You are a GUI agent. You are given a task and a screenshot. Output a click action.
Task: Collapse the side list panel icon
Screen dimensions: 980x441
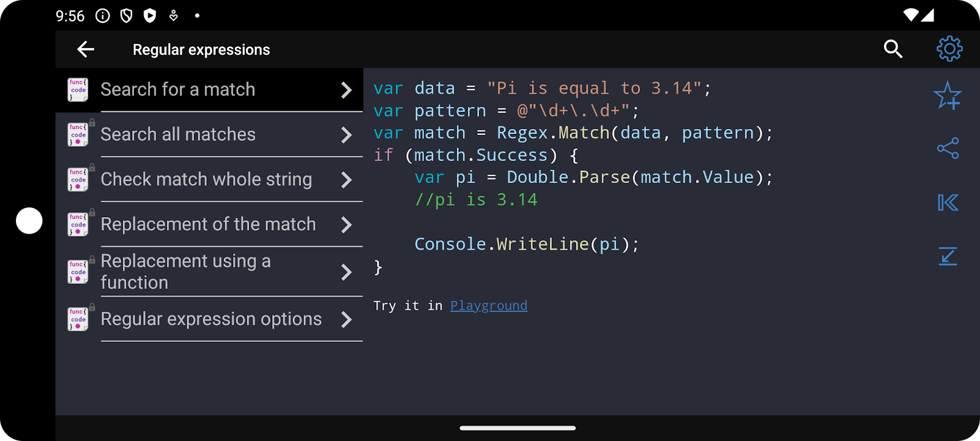point(947,203)
